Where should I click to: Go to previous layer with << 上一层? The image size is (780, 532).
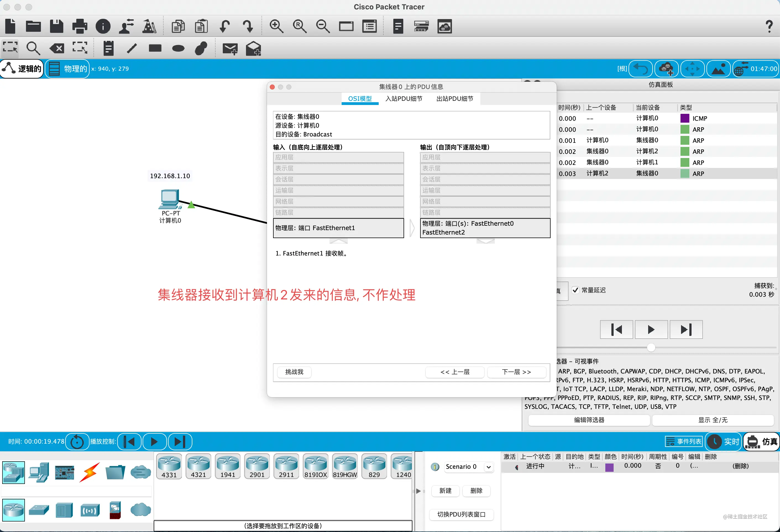pyautogui.click(x=455, y=372)
